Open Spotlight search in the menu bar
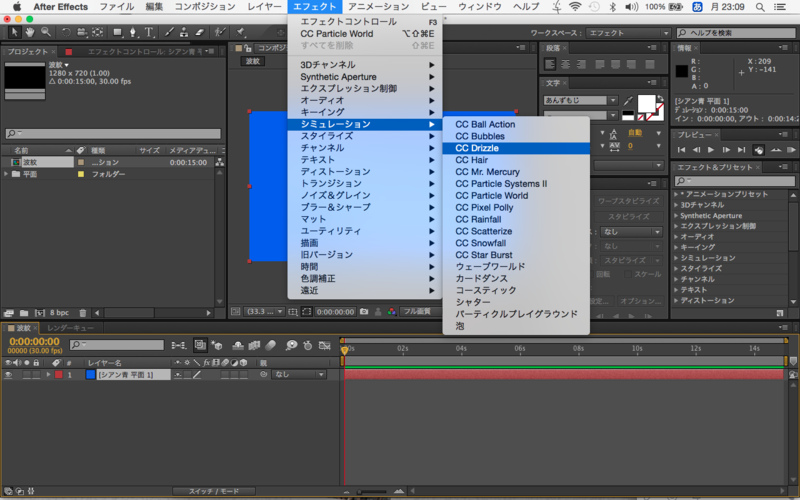The image size is (800, 500). coord(760,7)
